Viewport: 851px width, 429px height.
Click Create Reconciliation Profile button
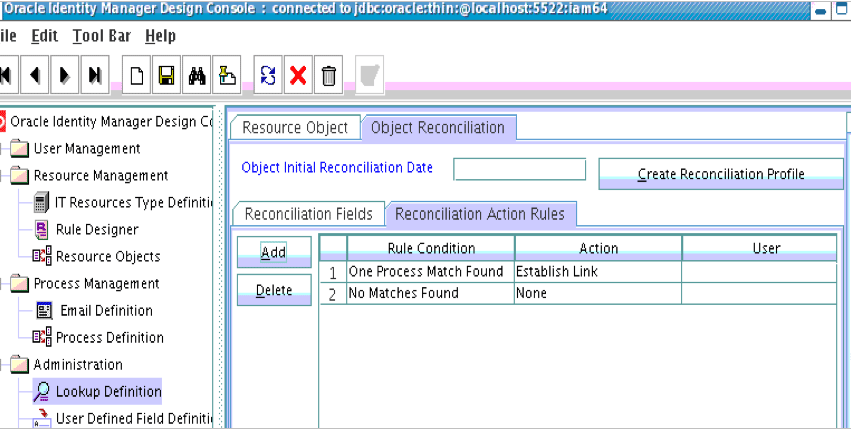pyautogui.click(x=721, y=174)
